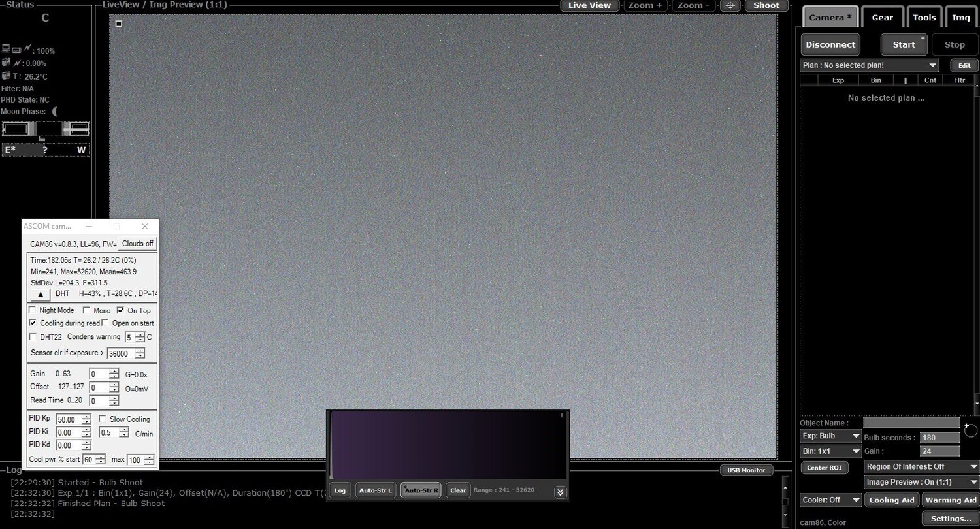Click the Bulb seconds field
This screenshot has height=529, width=980.
(x=939, y=438)
